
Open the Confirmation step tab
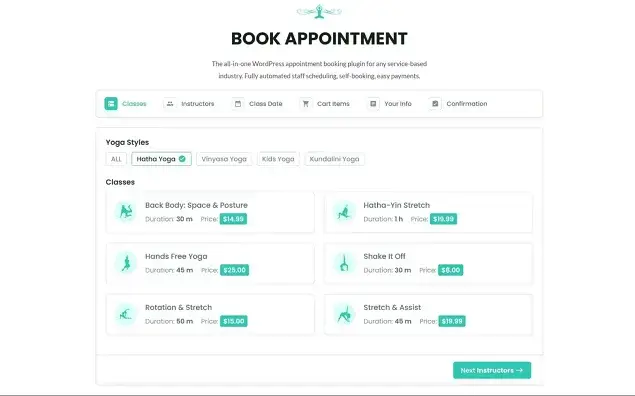(458, 104)
